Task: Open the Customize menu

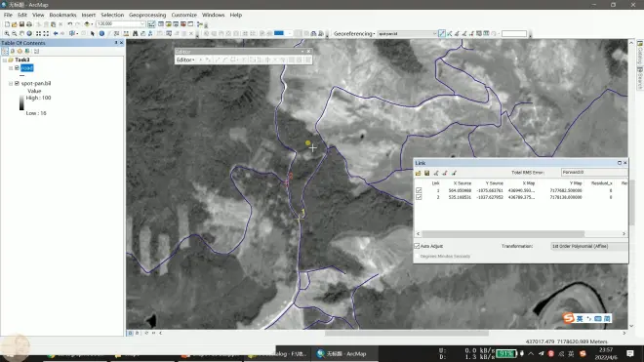Action: coord(184,15)
